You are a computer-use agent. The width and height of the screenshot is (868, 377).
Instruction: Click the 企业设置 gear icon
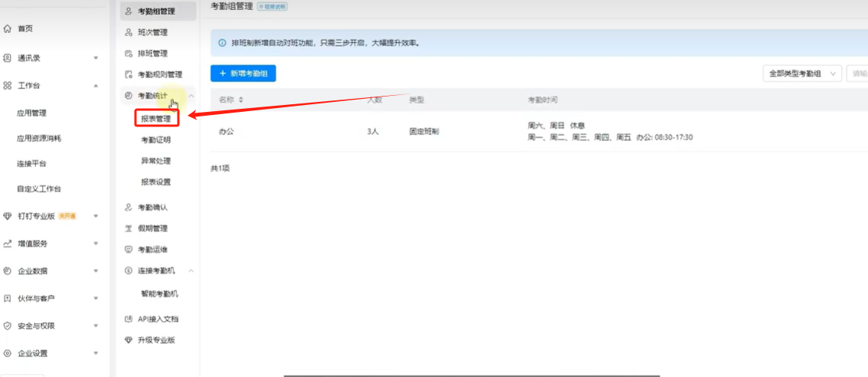(7, 353)
